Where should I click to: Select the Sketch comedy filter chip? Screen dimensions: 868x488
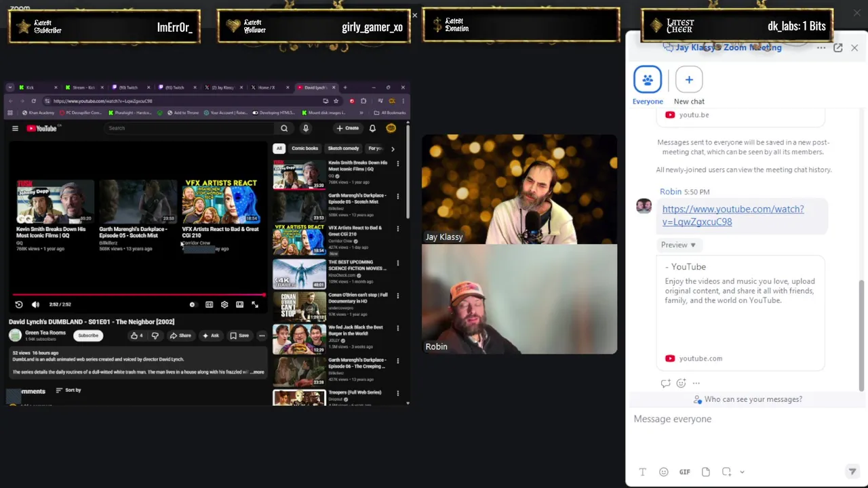coord(343,148)
